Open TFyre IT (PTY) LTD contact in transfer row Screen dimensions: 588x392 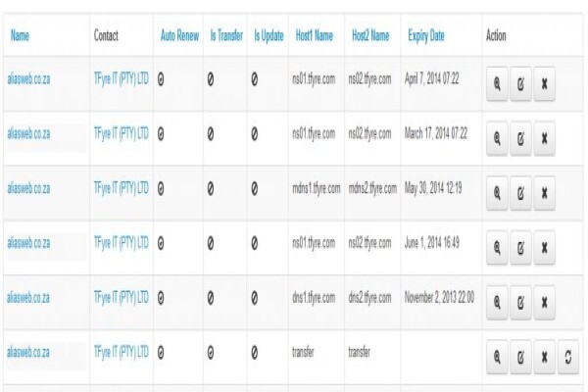click(122, 352)
